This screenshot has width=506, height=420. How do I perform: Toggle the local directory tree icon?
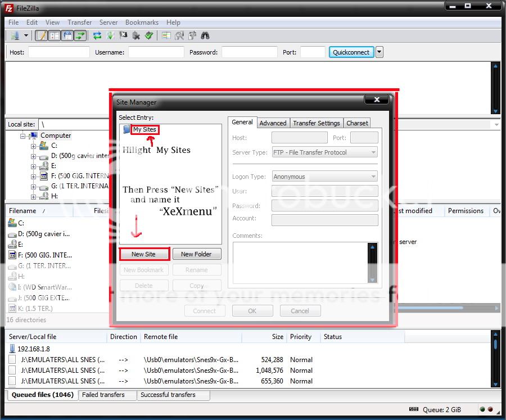[55, 35]
